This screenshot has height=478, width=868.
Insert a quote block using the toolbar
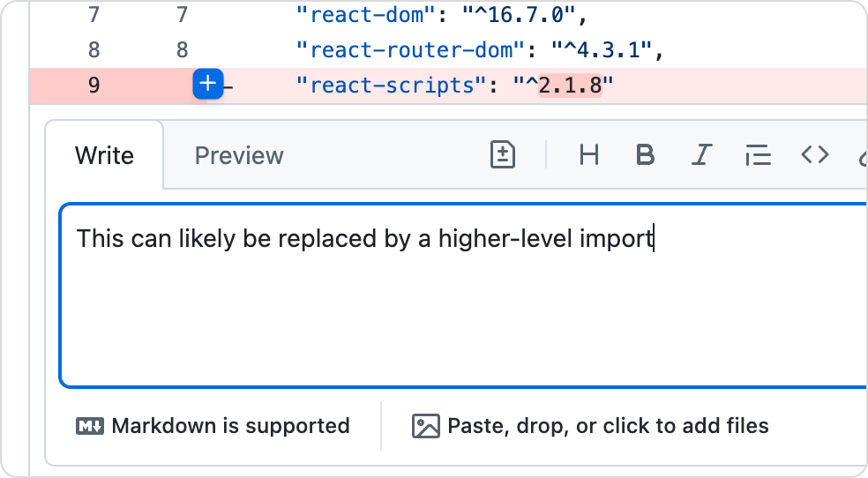758,155
